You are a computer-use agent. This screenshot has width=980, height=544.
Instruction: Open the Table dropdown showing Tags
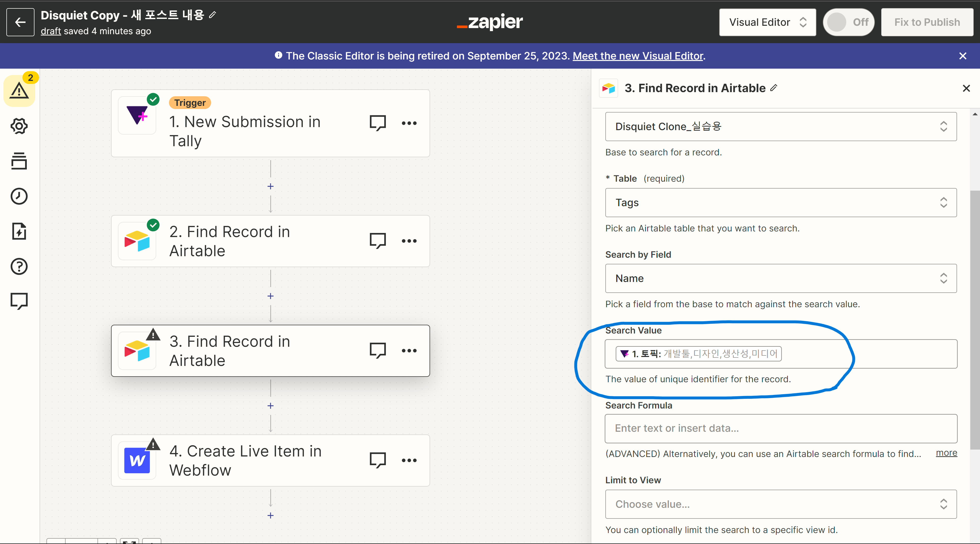pos(781,203)
